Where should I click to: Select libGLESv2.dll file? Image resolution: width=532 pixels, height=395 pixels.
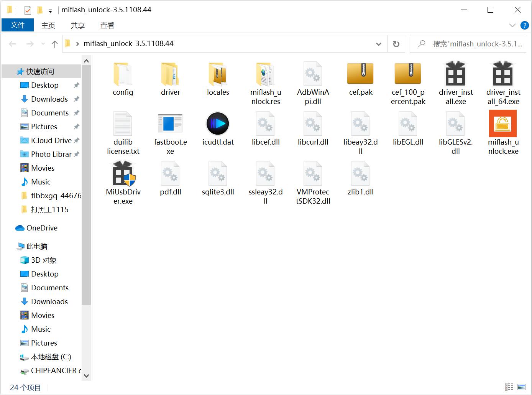point(455,133)
